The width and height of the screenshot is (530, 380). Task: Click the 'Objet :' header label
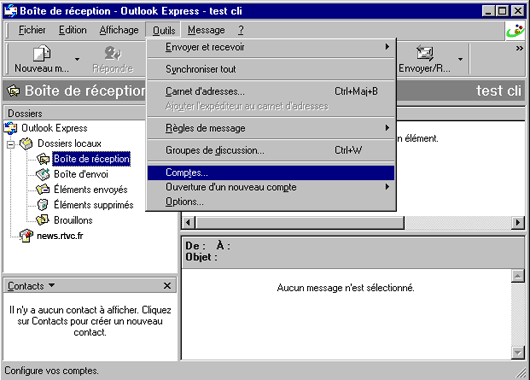(x=201, y=257)
